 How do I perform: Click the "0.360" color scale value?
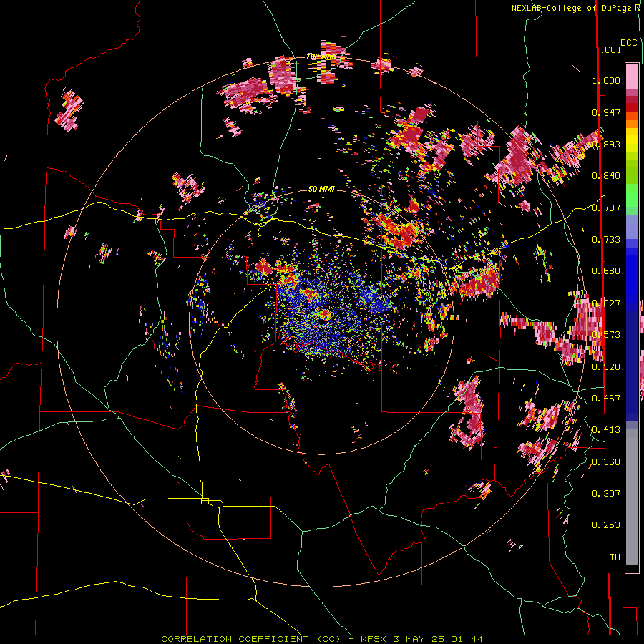click(x=606, y=462)
